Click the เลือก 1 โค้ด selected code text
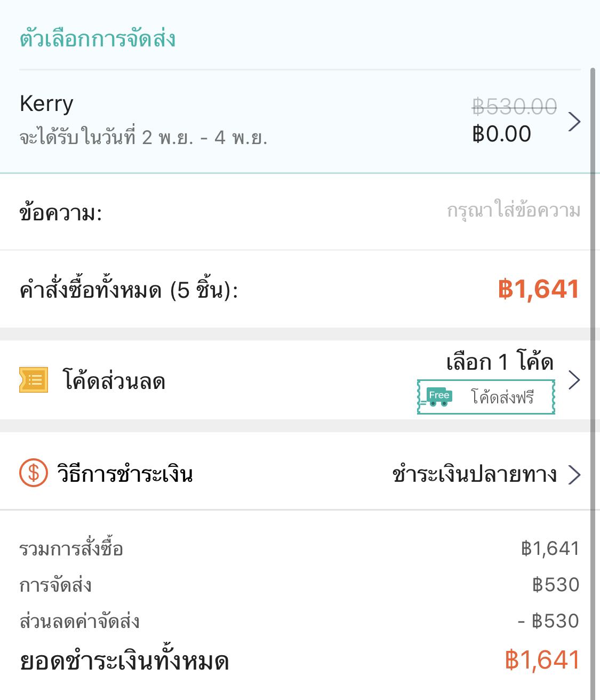This screenshot has height=700, width=600. tap(500, 363)
